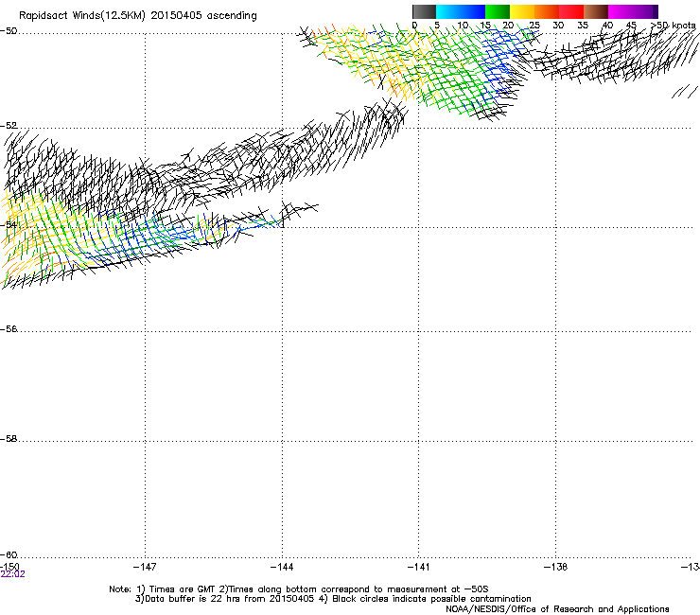This screenshot has height=615, width=700.
Task: Click the cyan-blue 5-15 knots color band
Action: [x=461, y=11]
